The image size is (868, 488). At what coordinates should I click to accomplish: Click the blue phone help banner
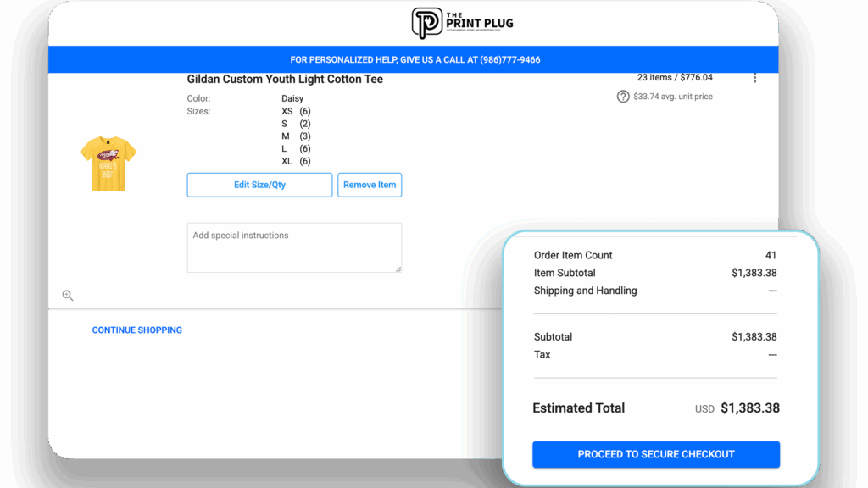pyautogui.click(x=415, y=60)
